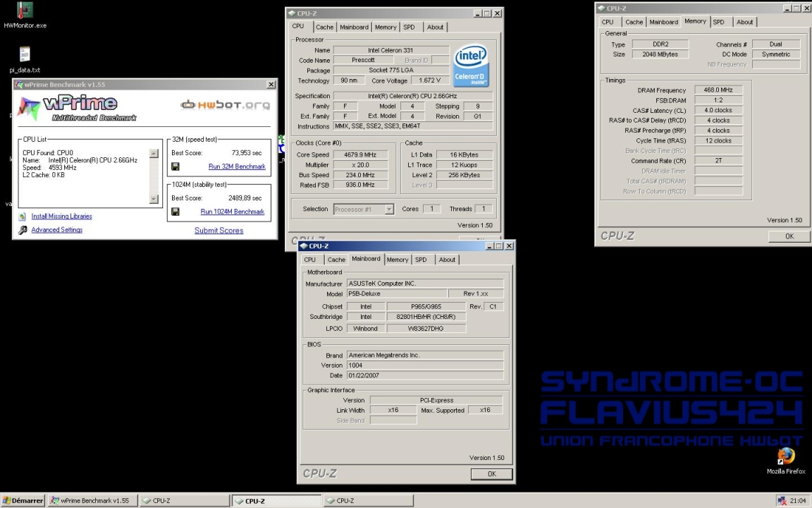Switch to Cache tab in CPU-Z processor window
Viewport: 812px width, 508px height.
pos(325,27)
